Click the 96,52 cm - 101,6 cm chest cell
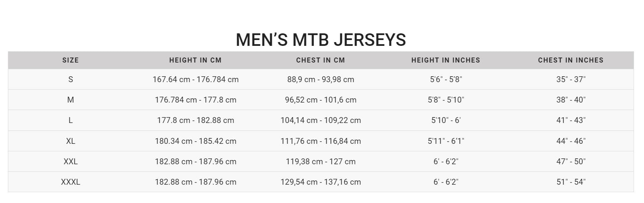The width and height of the screenshot is (644, 203). tap(321, 100)
